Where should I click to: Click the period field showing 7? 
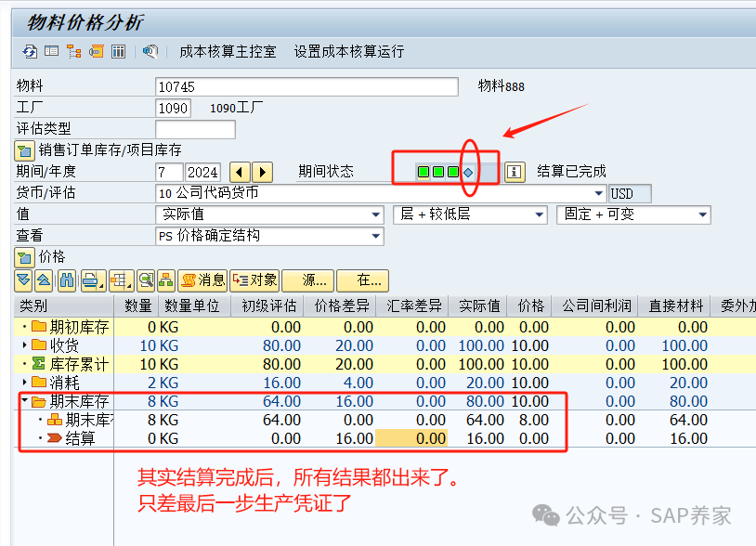tap(169, 172)
